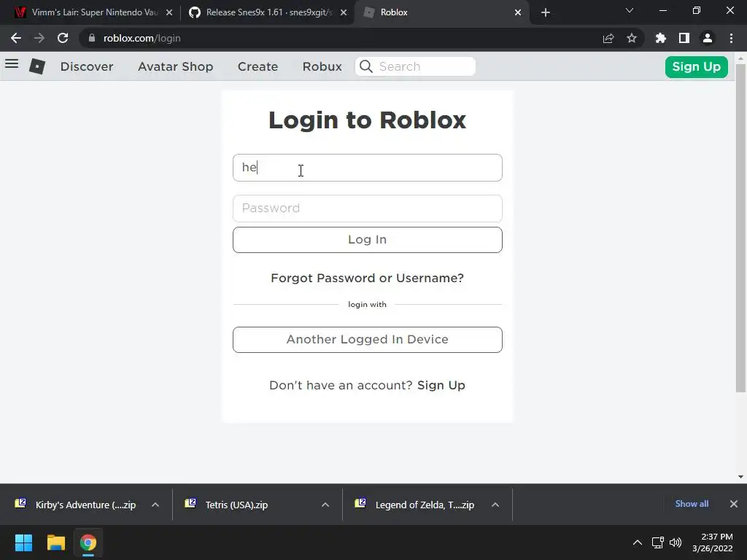Close the Roblox tab
Screen dimensions: 747x560
click(x=518, y=12)
